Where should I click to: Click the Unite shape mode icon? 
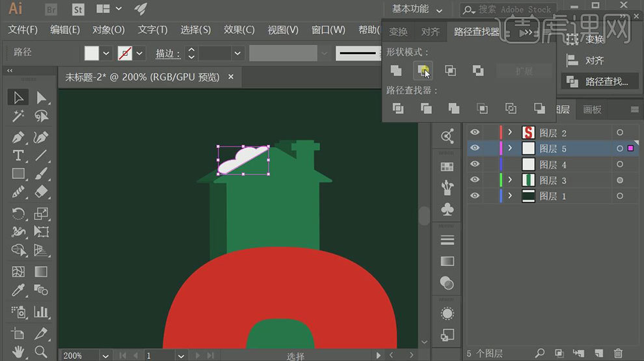pyautogui.click(x=396, y=70)
